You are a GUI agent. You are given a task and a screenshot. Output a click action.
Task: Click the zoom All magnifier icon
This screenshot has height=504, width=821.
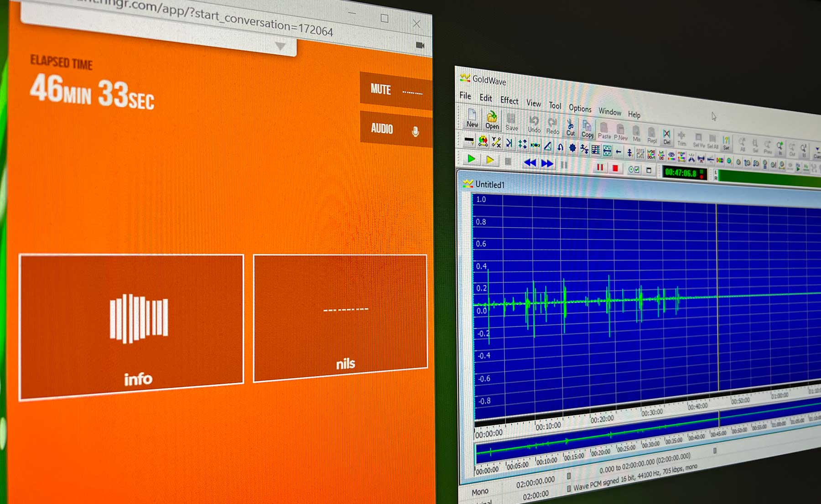(x=742, y=144)
